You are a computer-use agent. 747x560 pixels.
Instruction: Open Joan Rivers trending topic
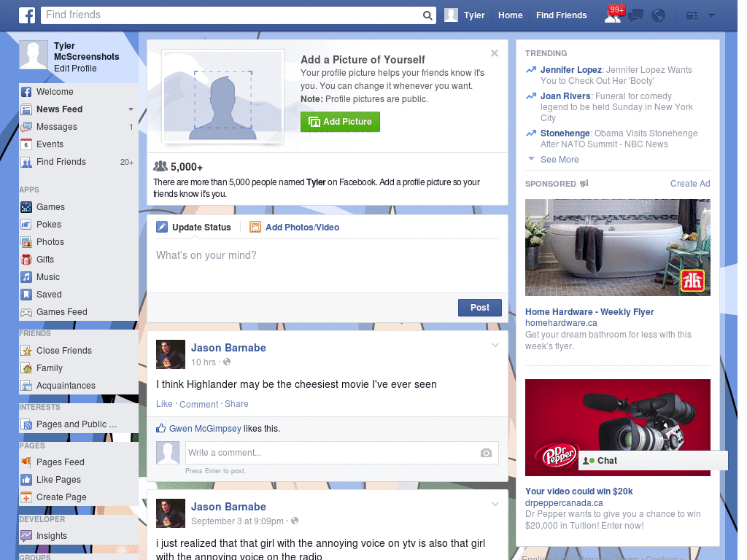pos(565,96)
